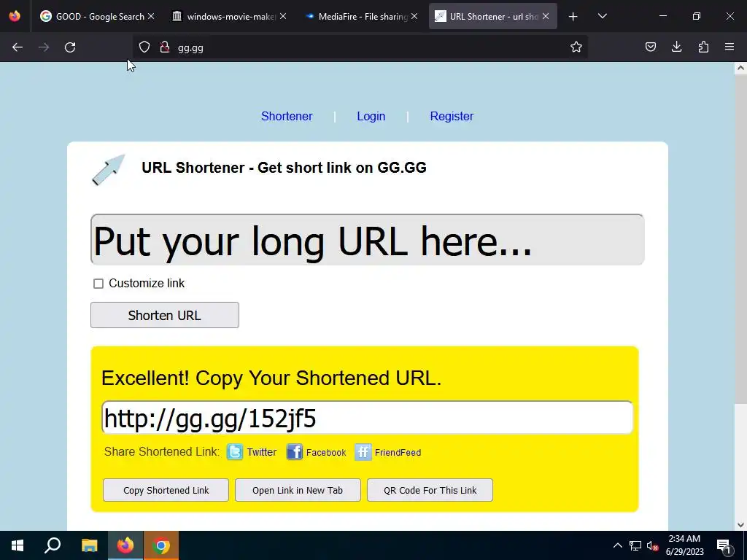Open the Firefox hamburger menu
The image size is (747, 560).
pos(729,47)
